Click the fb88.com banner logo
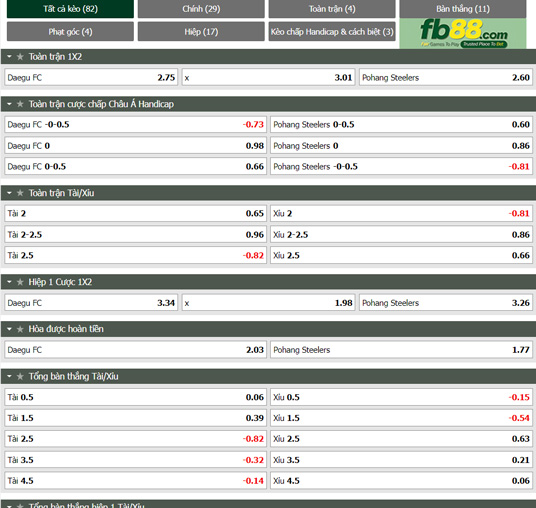 click(x=463, y=33)
